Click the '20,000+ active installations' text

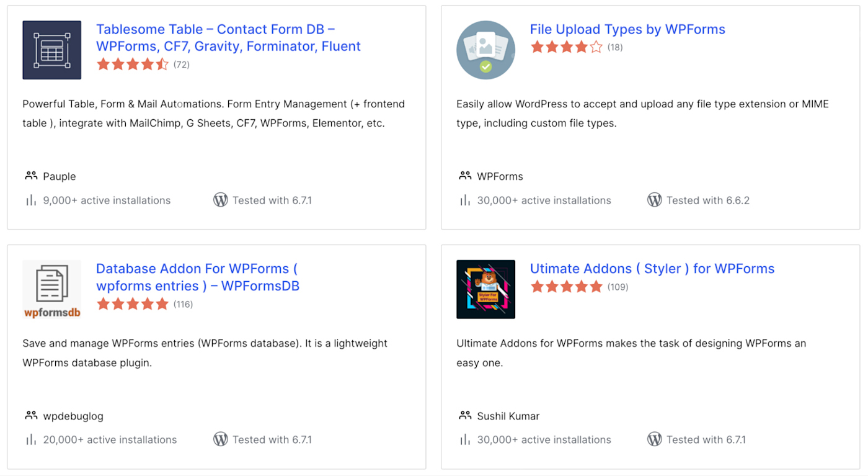pos(110,440)
